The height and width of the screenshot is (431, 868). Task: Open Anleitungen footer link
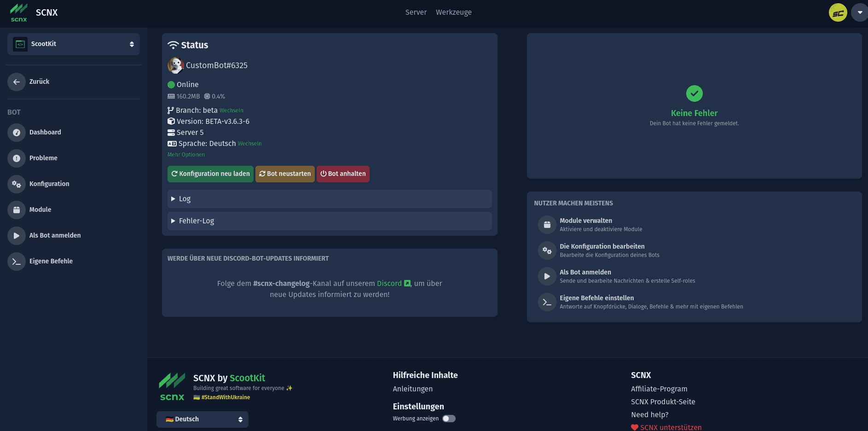[x=413, y=389]
